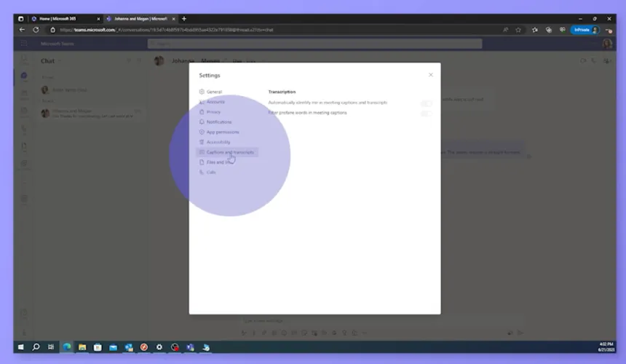Click the browser address bar URL
The height and width of the screenshot is (364, 626).
click(167, 30)
